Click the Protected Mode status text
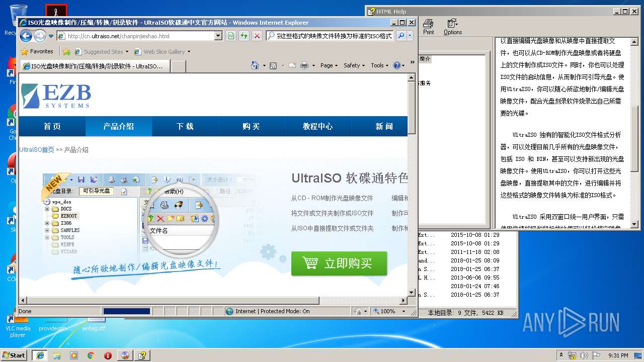The image size is (644, 362). [x=272, y=311]
